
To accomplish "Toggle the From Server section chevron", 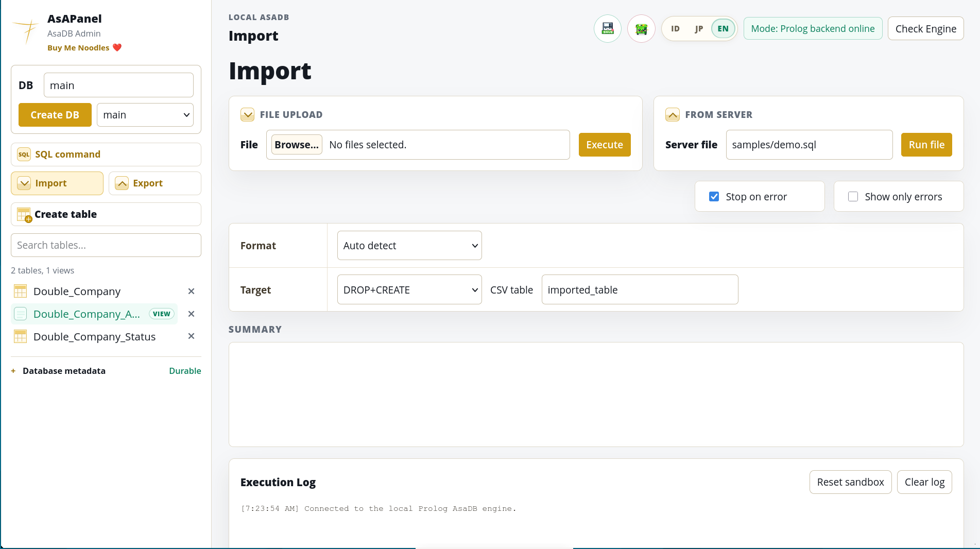I will click(673, 114).
